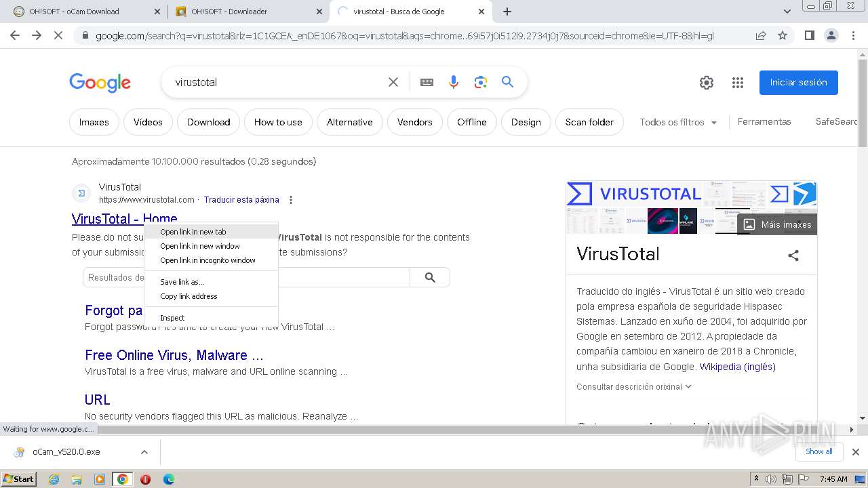Viewport: 868px width, 488px height.
Task: Choose Open link in new window
Action: [x=212, y=246]
